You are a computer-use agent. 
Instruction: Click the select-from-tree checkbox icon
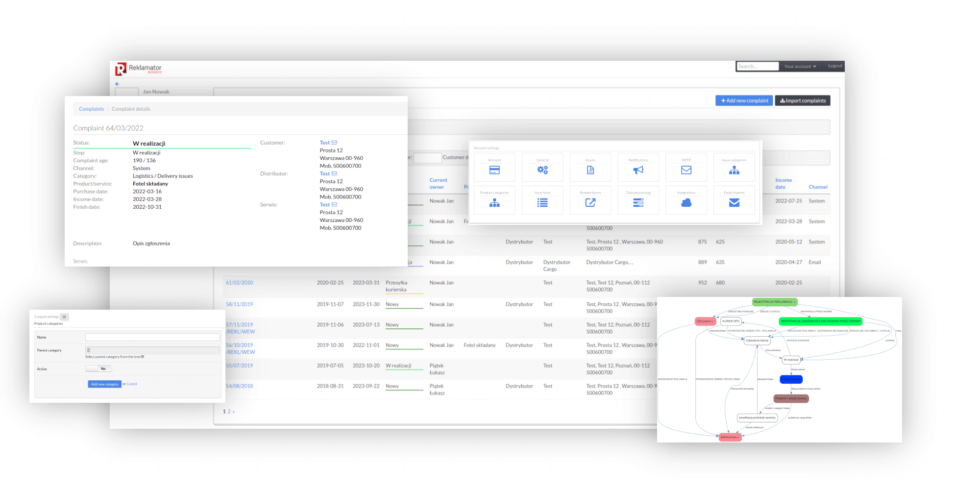[x=143, y=357]
